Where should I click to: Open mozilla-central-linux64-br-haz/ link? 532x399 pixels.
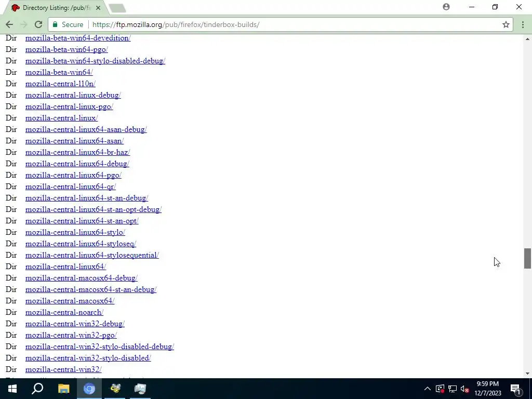[78, 152]
